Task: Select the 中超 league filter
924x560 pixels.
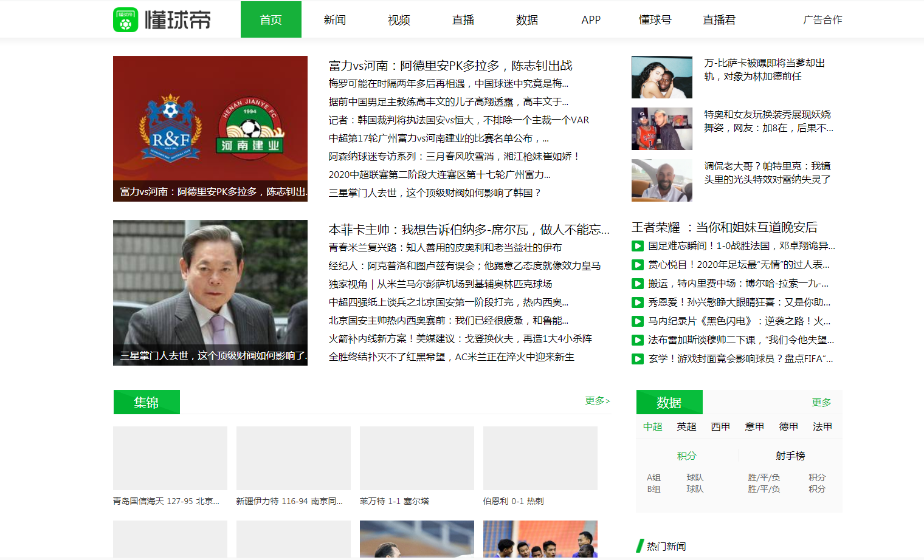Action: click(x=652, y=426)
